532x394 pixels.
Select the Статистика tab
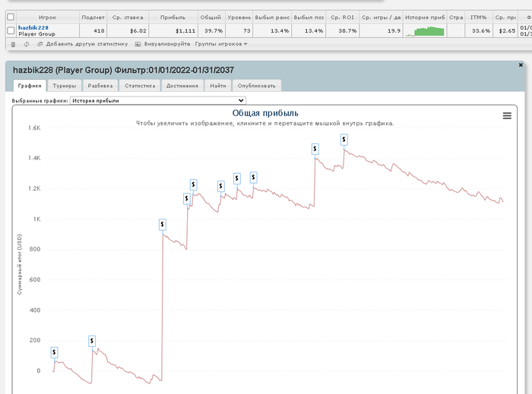click(140, 86)
